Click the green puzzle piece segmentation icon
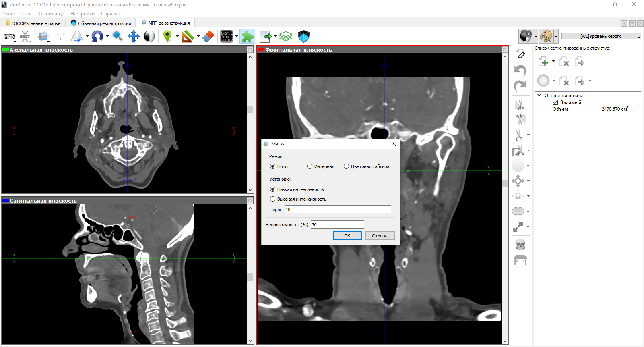The width and height of the screenshot is (644, 347). coord(247,36)
